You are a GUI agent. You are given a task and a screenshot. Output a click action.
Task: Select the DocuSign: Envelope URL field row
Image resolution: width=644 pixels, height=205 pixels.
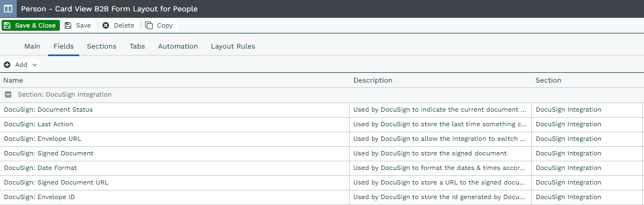click(x=322, y=139)
